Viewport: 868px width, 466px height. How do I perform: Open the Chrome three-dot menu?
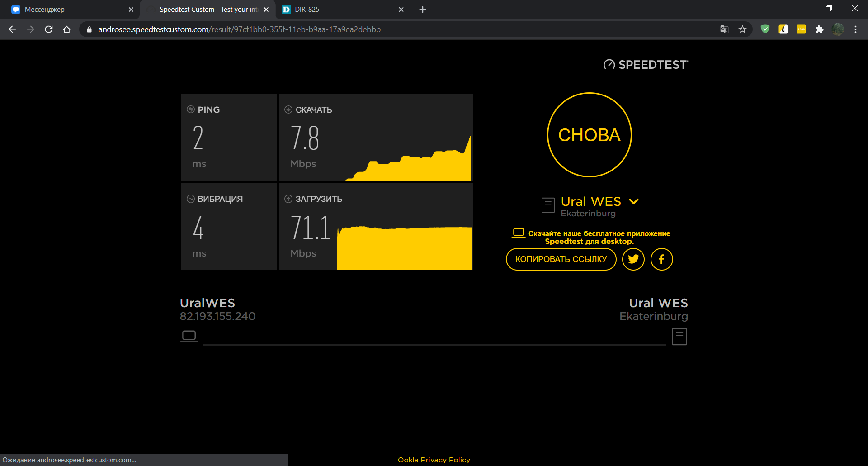click(855, 29)
